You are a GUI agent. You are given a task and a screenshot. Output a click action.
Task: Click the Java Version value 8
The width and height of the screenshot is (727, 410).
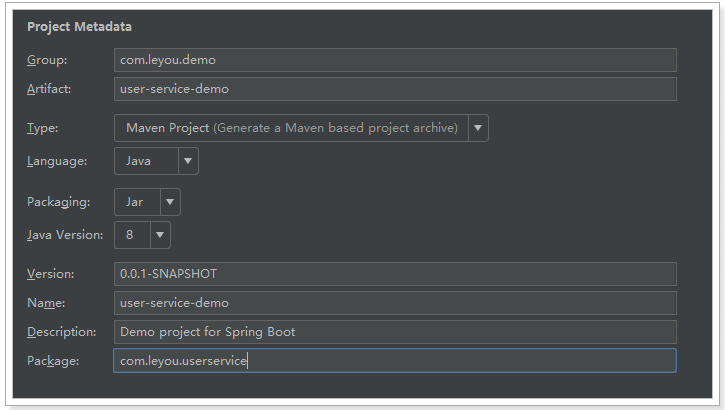132,235
